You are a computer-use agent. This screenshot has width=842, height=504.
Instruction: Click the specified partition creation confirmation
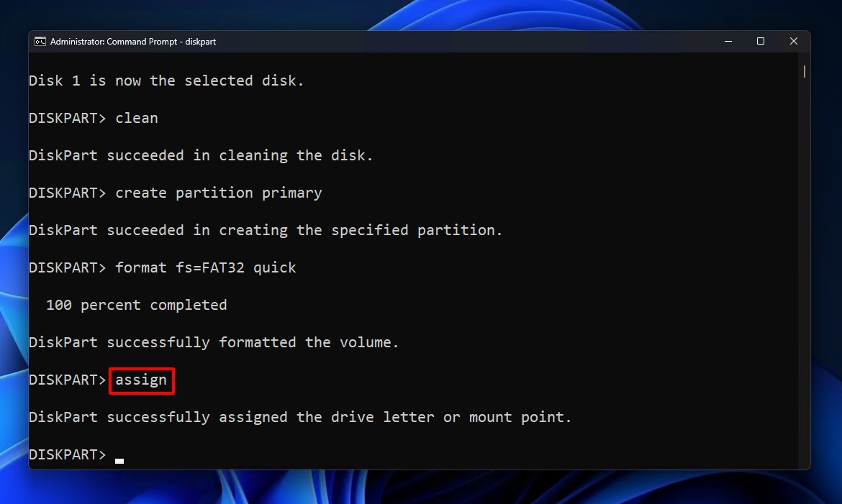point(265,229)
